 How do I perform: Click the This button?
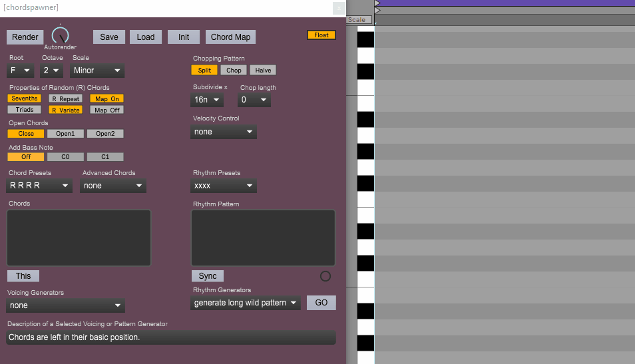pos(23,275)
